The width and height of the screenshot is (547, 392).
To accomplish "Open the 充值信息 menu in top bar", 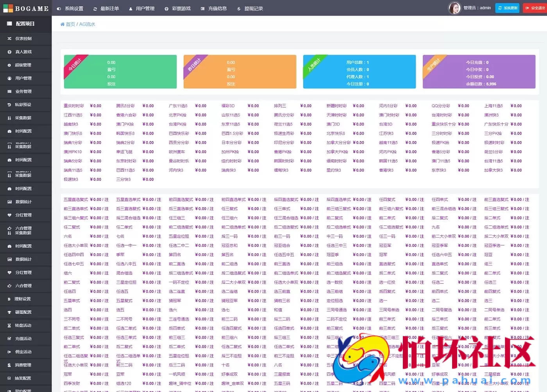I will coord(214,8).
